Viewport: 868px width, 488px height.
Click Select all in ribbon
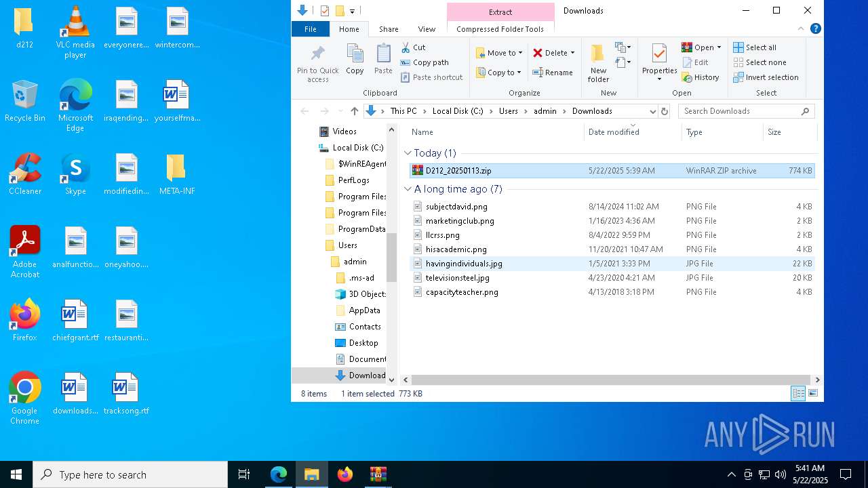click(x=755, y=47)
